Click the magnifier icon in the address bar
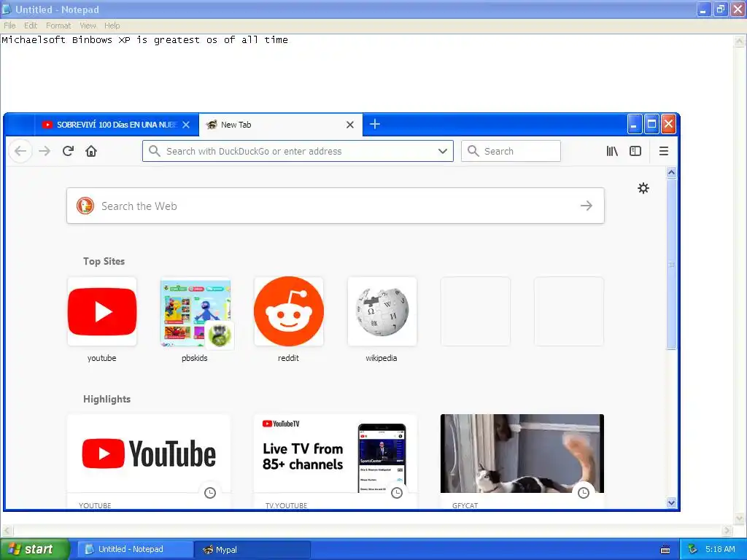Screen dimensions: 747x560 [155, 152]
